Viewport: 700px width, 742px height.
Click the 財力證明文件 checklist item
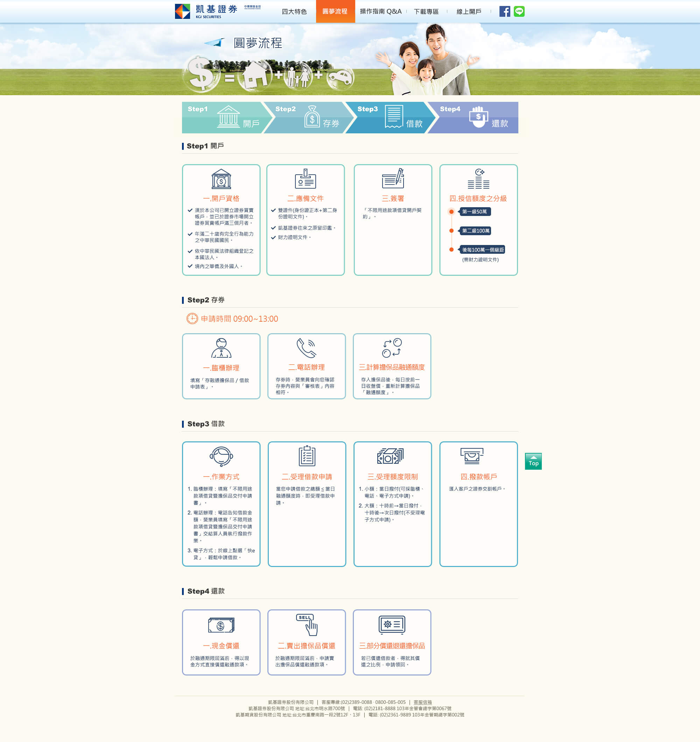(x=294, y=237)
